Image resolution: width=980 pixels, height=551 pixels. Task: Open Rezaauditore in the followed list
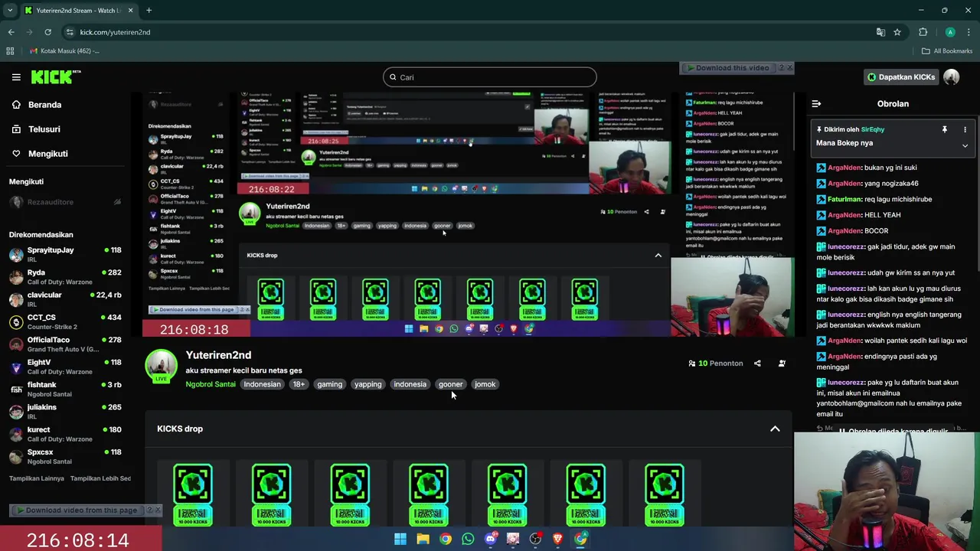(65, 202)
